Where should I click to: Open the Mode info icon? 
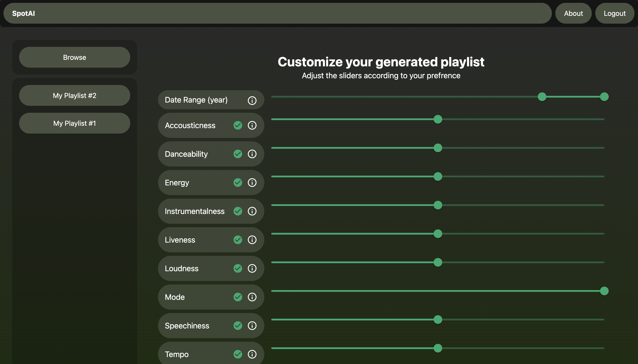coord(252,297)
